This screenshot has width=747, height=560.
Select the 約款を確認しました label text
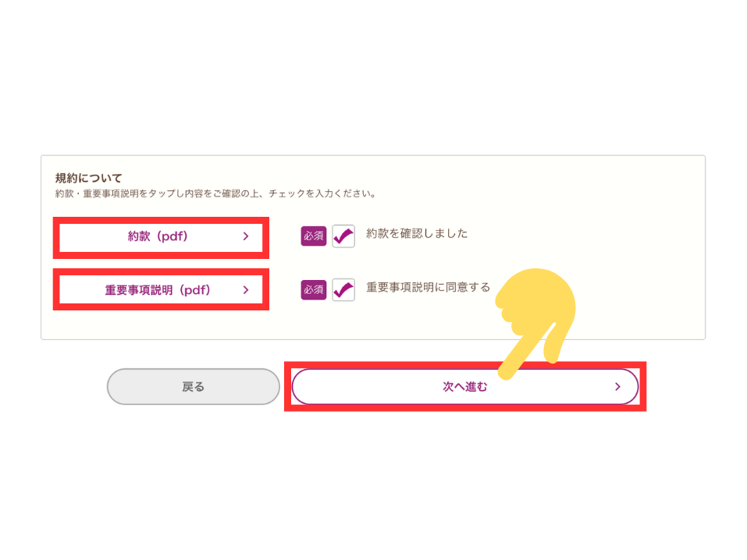point(417,233)
